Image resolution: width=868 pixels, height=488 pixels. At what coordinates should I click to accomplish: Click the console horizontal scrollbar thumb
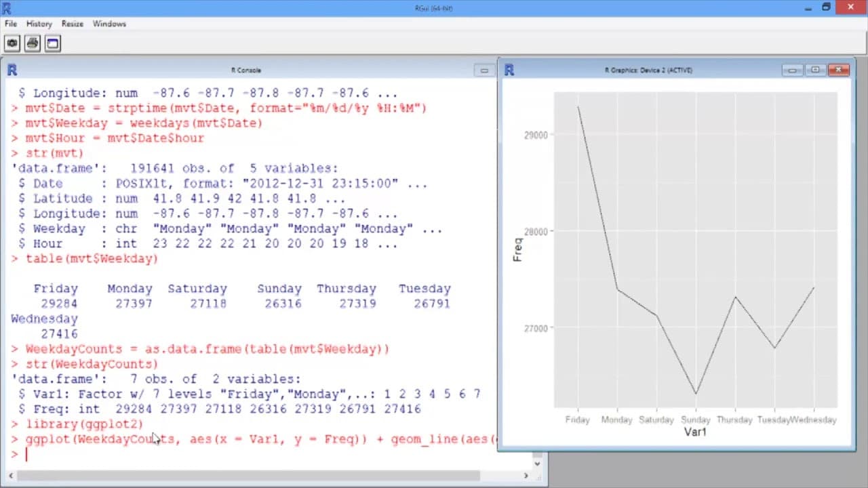(x=249, y=476)
